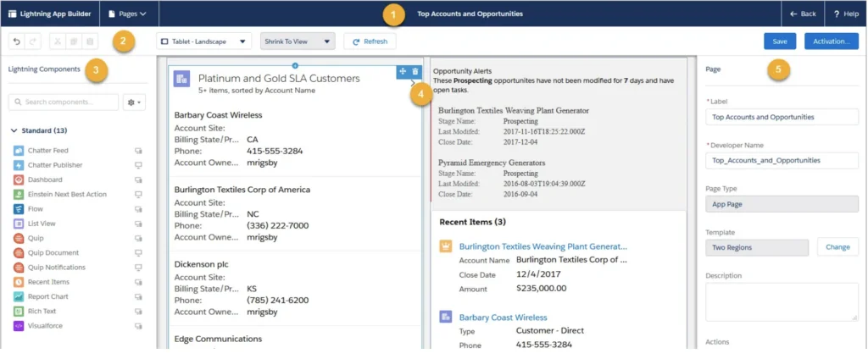
Task: Click the Cut toolbar icon
Action: pos(58,41)
